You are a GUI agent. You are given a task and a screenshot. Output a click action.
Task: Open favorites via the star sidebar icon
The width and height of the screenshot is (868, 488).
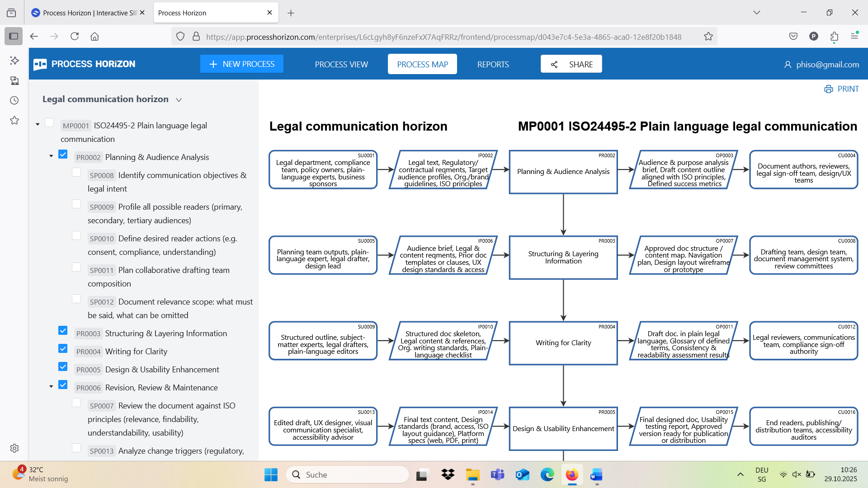(x=14, y=120)
